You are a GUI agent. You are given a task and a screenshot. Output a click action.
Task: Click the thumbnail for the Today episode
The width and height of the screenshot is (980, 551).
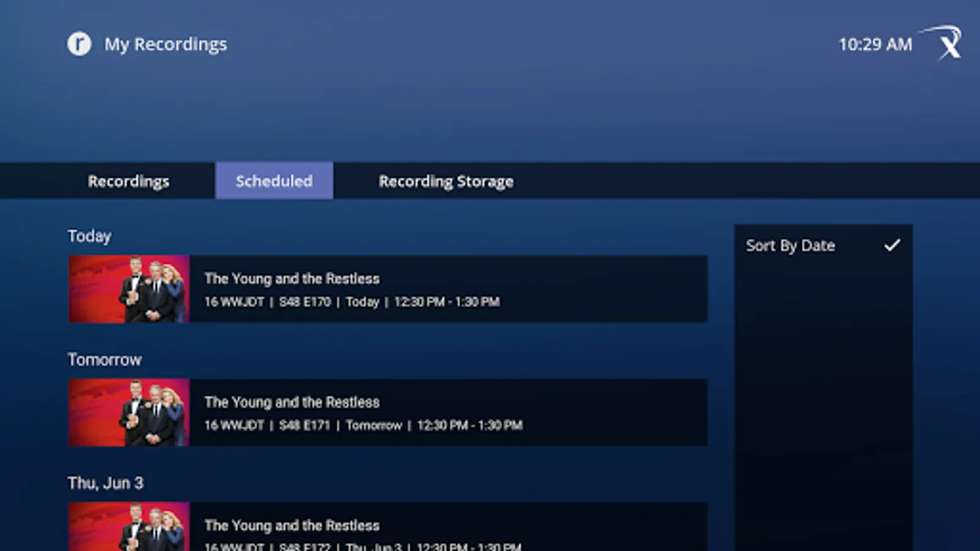click(129, 289)
